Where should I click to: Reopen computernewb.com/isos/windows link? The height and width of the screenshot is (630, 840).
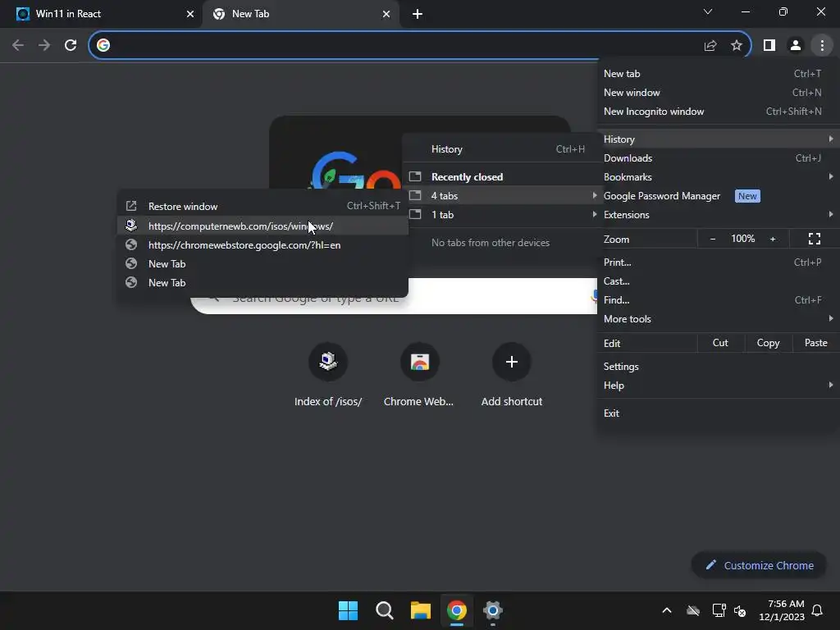[262, 226]
